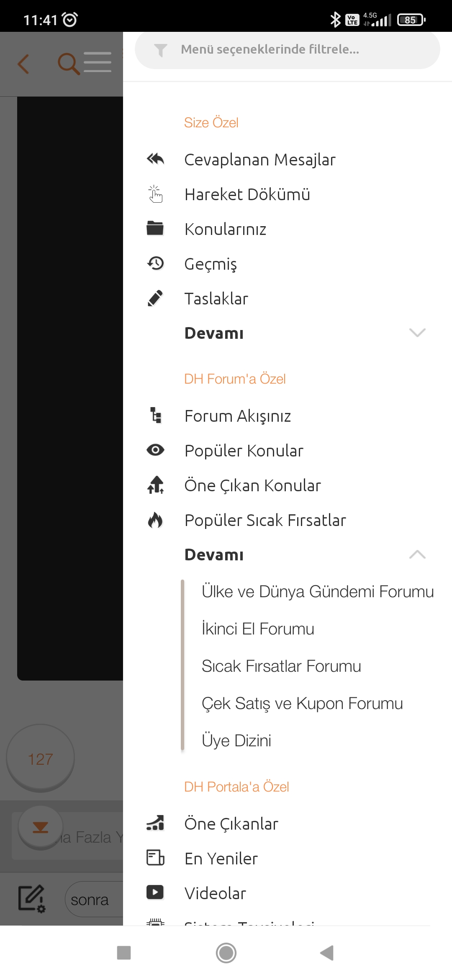Open Konularınız folder icon

point(155,229)
